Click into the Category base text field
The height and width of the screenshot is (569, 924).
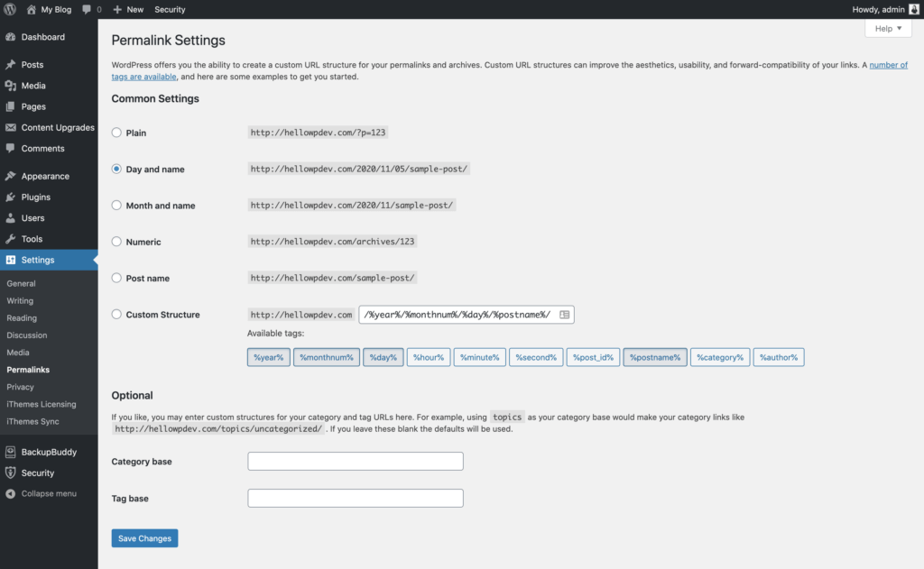coord(355,462)
